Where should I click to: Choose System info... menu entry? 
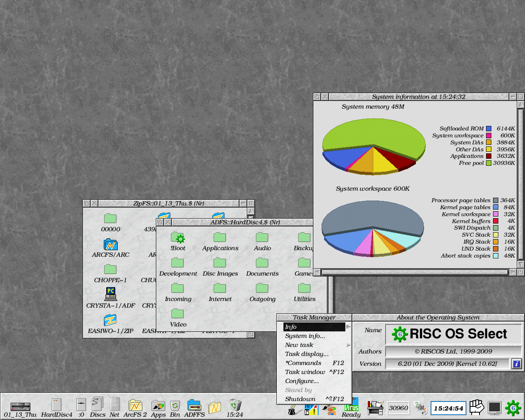tap(314, 336)
